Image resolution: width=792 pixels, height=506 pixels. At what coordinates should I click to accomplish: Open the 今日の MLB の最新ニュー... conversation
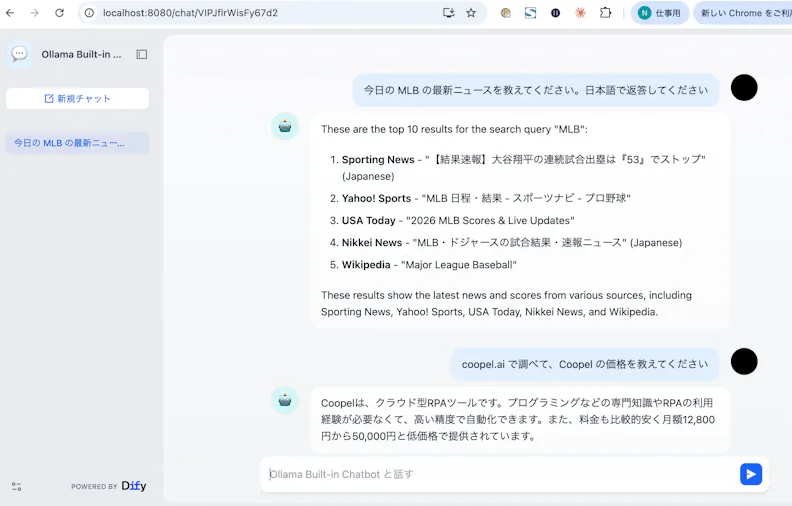click(x=77, y=143)
